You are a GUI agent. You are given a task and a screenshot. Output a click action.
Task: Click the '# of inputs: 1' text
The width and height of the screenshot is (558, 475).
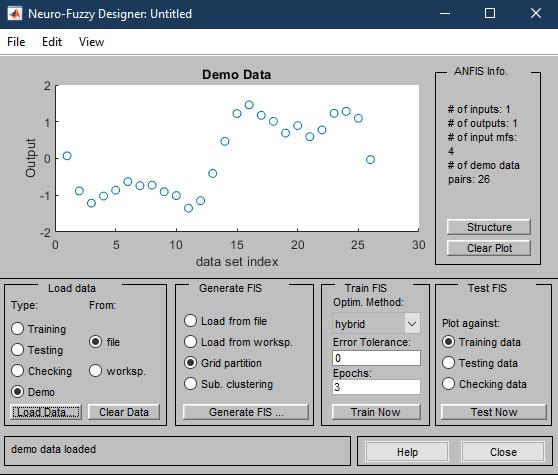(x=479, y=109)
